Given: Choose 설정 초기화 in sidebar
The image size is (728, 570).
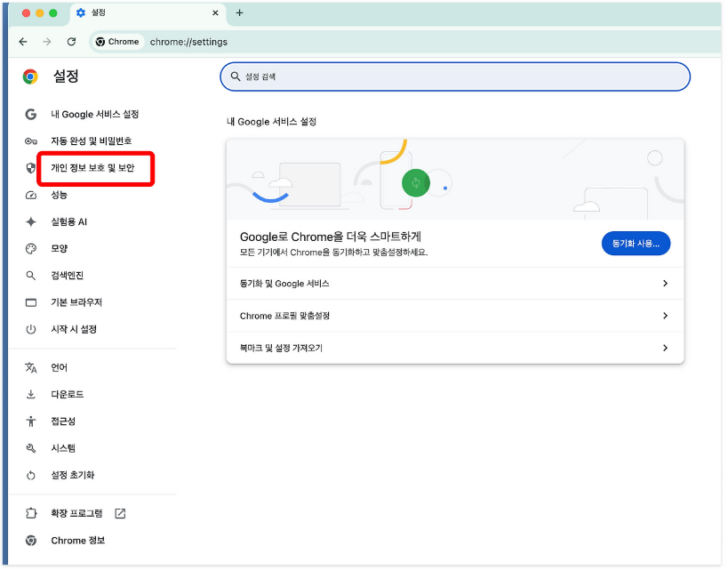Looking at the screenshot, I should click(72, 475).
